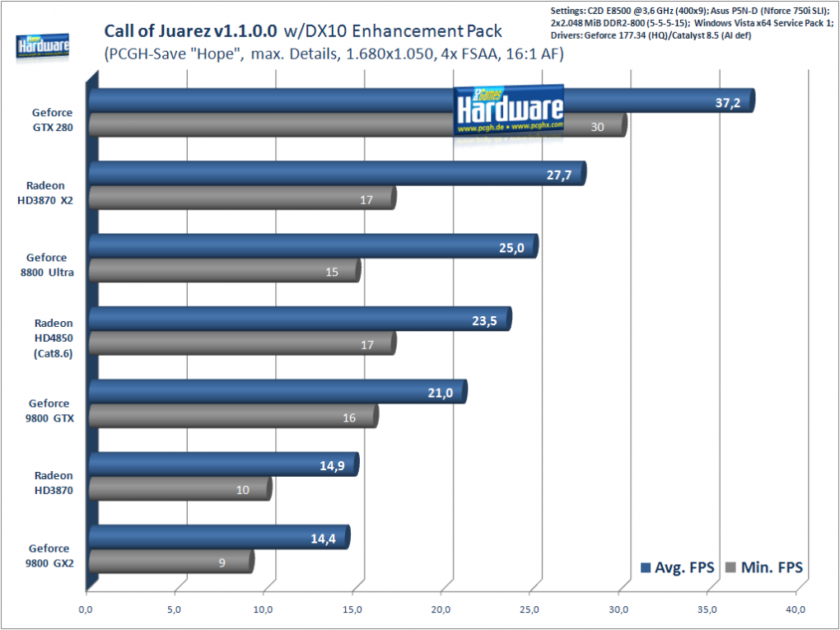840x630 pixels.
Task: Click the '15' Min. FPS value for 8800 Ultra
Action: (x=332, y=272)
